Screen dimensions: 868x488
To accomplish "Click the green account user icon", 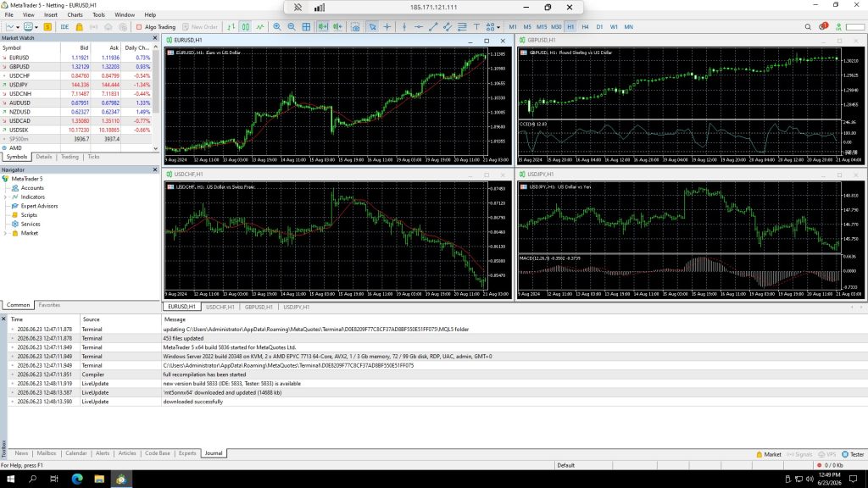I will point(838,26).
